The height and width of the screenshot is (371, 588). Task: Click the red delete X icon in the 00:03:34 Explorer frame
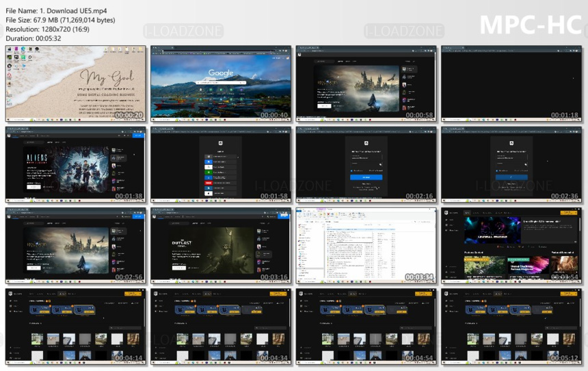tap(328, 214)
